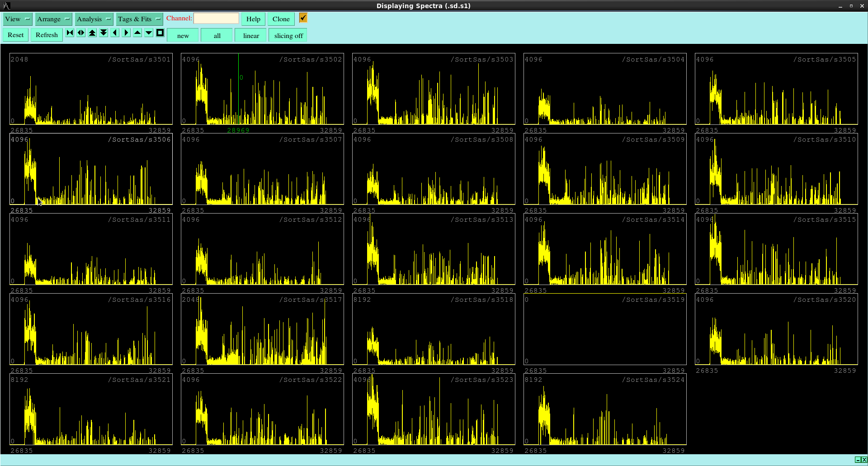The height and width of the screenshot is (466, 868).
Task: Select spectrum /SortSas/s3520 panel
Action: click(x=776, y=329)
